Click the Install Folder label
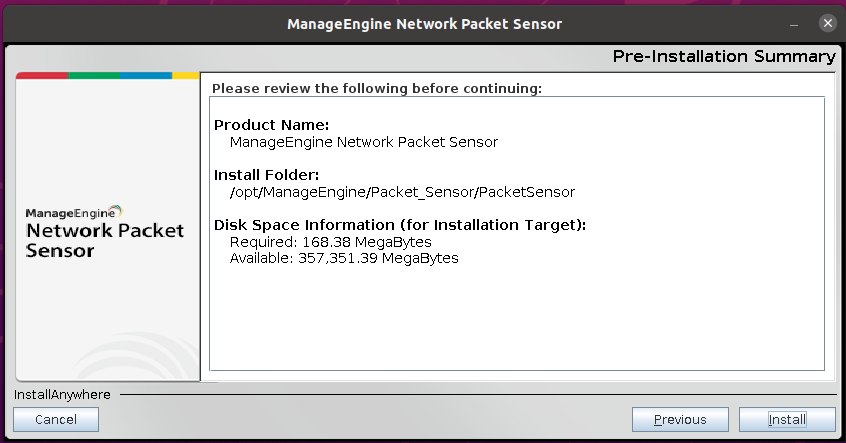Viewport: 846px width, 443px height. 266,175
